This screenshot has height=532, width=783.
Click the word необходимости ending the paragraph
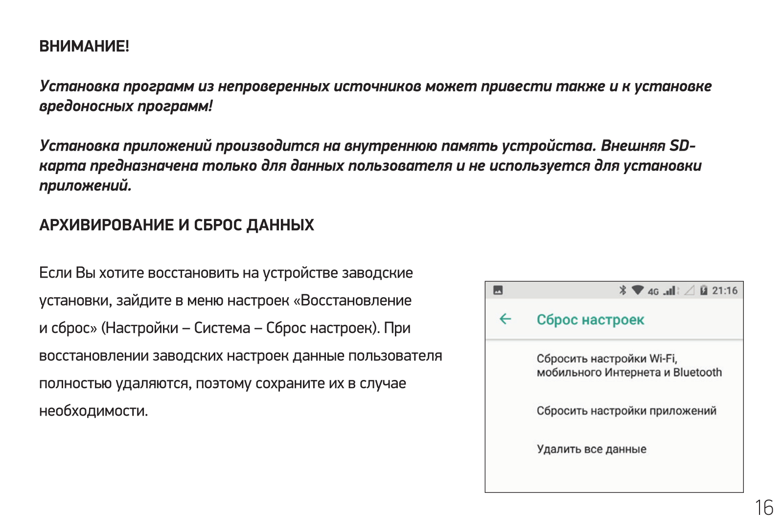point(93,411)
